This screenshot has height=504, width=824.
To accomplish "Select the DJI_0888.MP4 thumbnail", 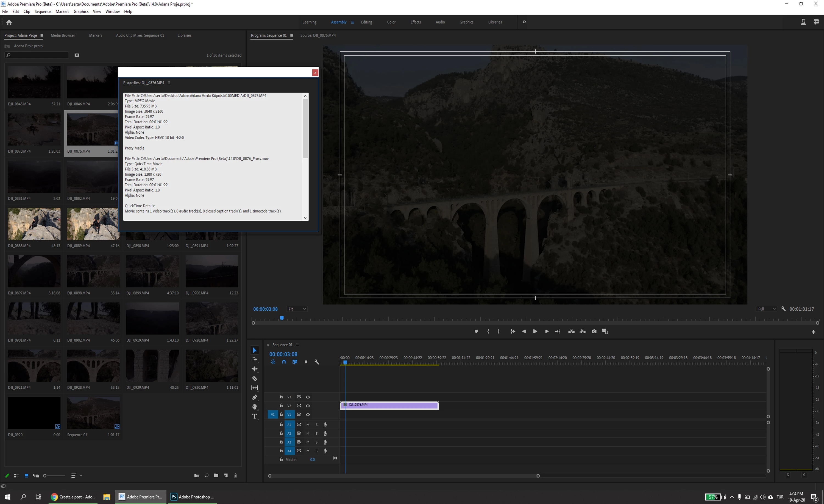I will tap(34, 224).
